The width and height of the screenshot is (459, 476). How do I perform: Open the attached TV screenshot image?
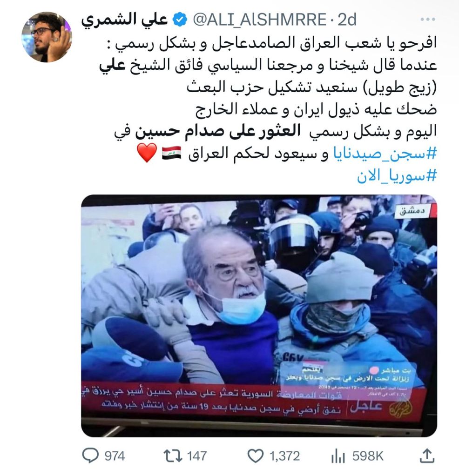coord(259,316)
